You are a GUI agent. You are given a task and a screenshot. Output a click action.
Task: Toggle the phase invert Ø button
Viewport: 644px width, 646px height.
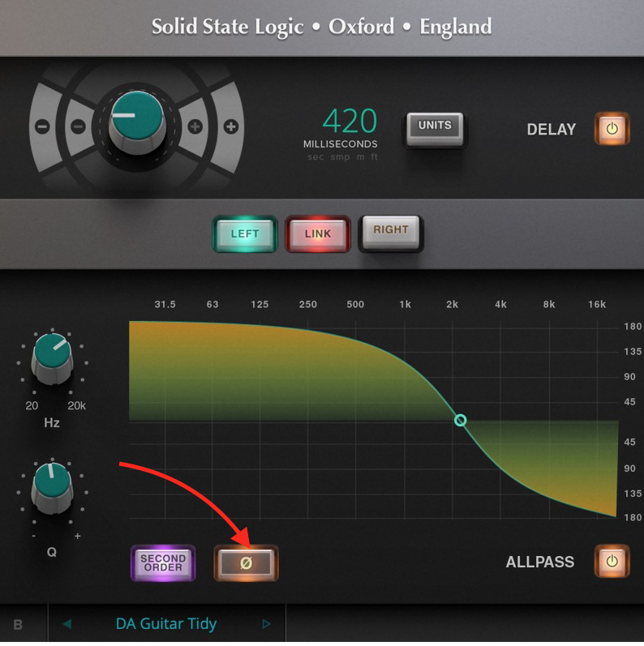tap(246, 563)
